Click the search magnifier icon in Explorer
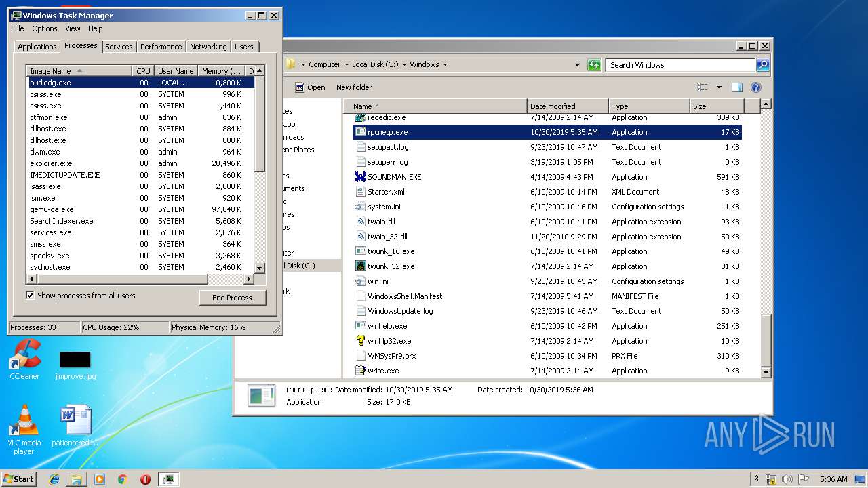Image resolution: width=868 pixels, height=488 pixels. coord(763,65)
